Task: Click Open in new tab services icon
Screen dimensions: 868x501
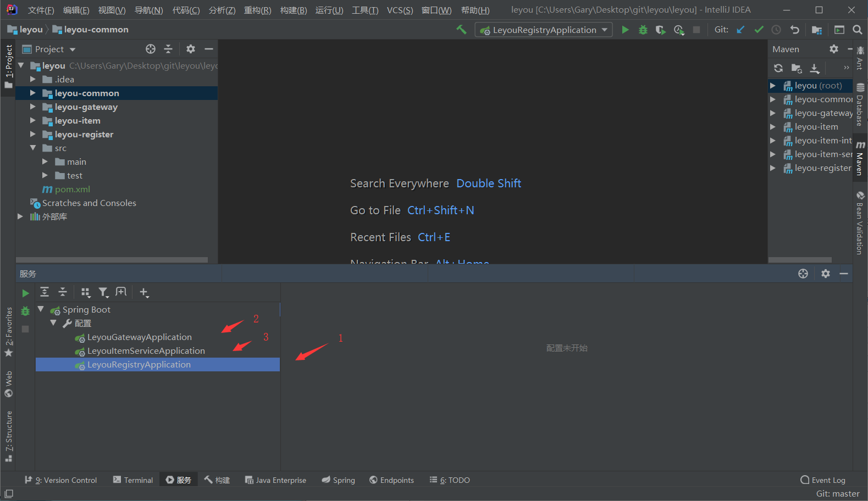Action: coord(121,292)
